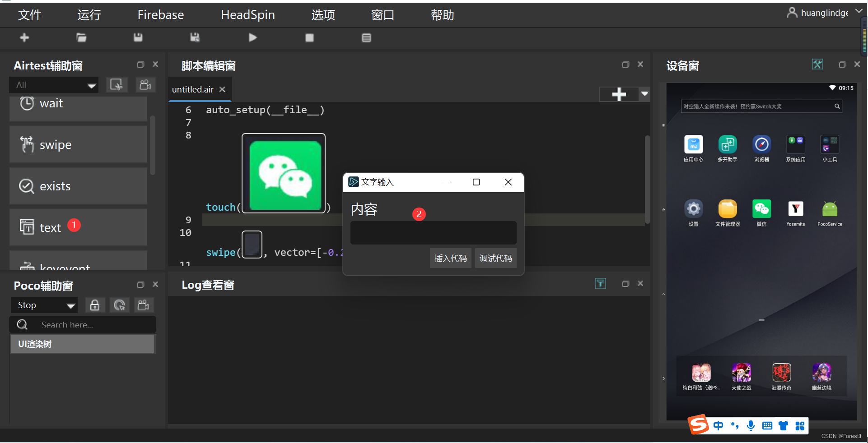
Task: Focus the Poco Search here field
Action: click(83, 325)
